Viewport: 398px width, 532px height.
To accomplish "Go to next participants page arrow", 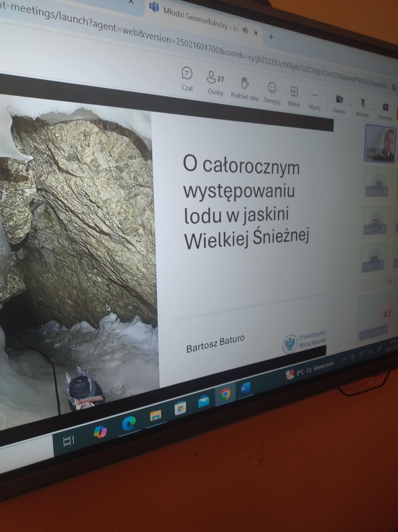I will tap(396, 280).
